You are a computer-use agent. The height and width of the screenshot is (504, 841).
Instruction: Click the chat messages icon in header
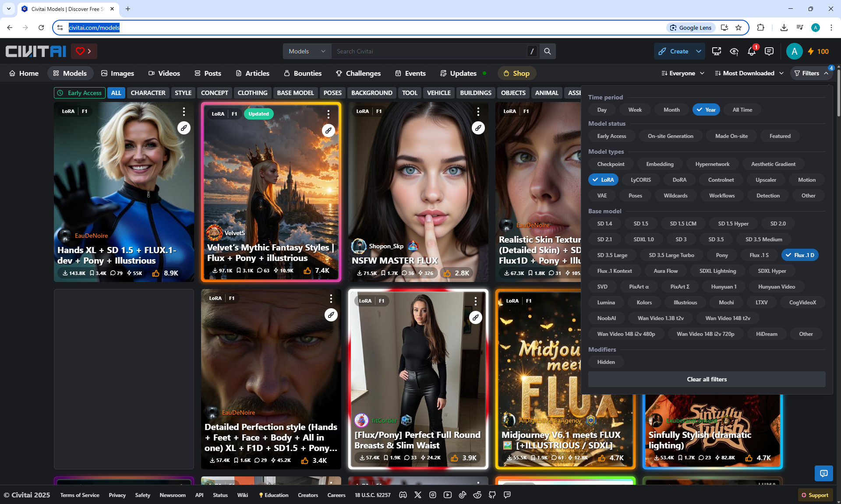[x=769, y=52]
